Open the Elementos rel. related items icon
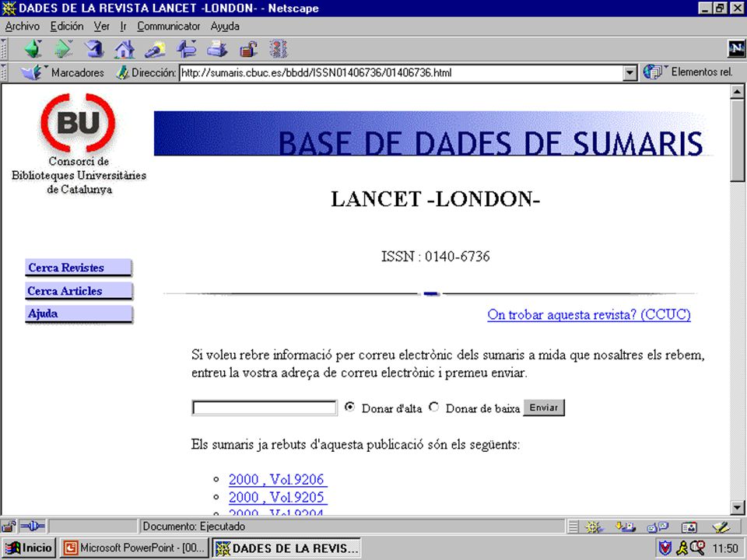The width and height of the screenshot is (747, 560). pos(653,72)
